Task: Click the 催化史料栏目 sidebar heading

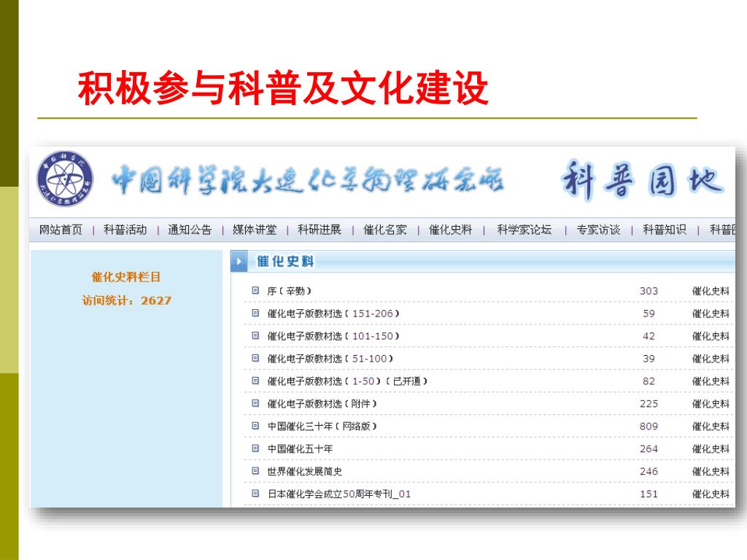Action: [126, 276]
